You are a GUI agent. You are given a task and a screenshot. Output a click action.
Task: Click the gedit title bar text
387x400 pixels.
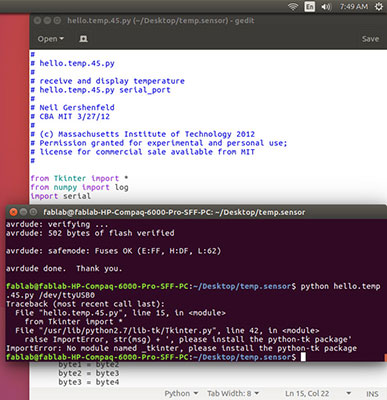[161, 21]
